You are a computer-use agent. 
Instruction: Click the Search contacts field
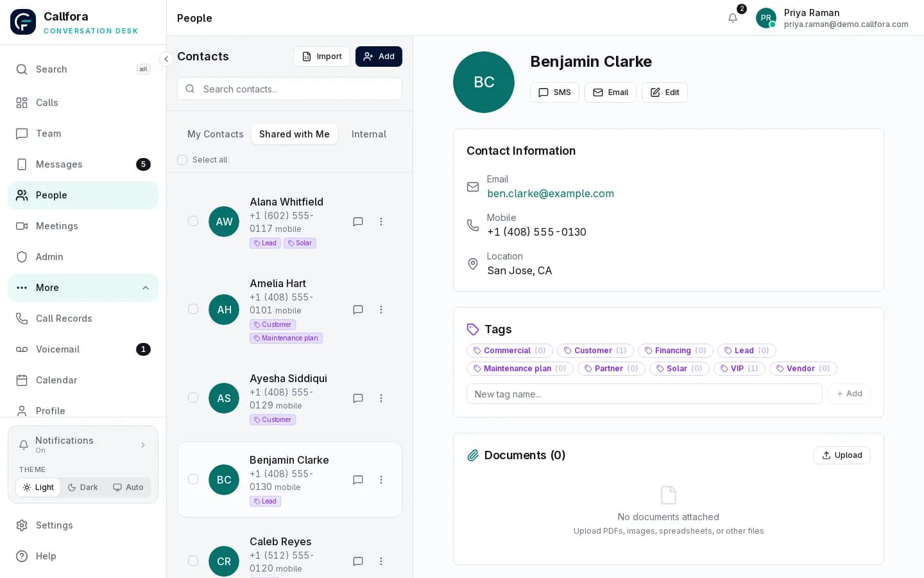[289, 89]
